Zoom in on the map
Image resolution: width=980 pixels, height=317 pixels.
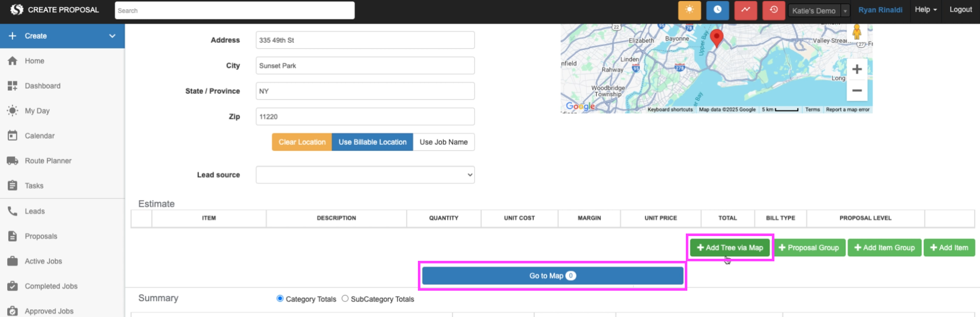857,70
